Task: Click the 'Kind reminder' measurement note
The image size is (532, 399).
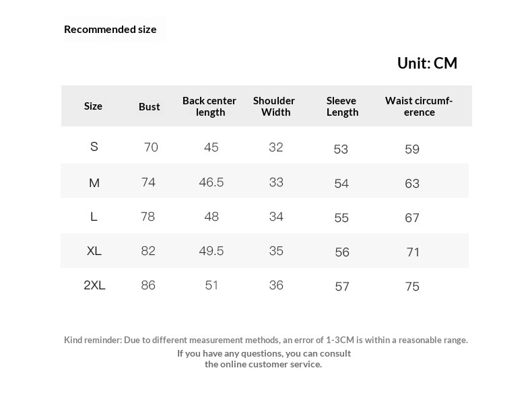Action: [266, 340]
